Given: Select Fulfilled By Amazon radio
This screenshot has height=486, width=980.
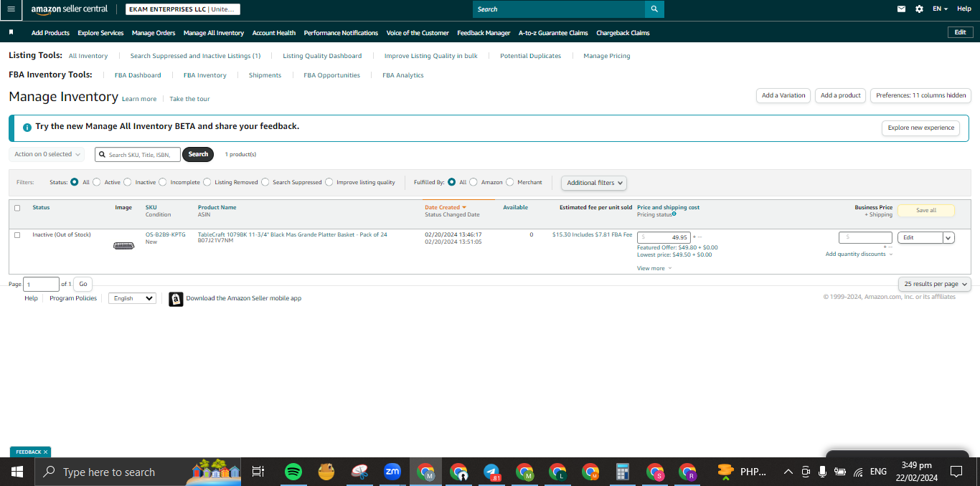Looking at the screenshot, I should 473,182.
